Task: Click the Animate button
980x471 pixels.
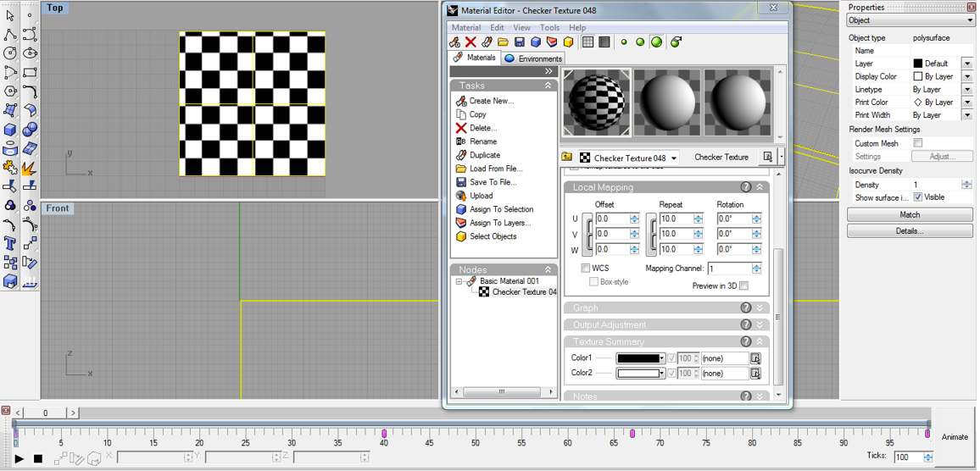Action: [955, 437]
